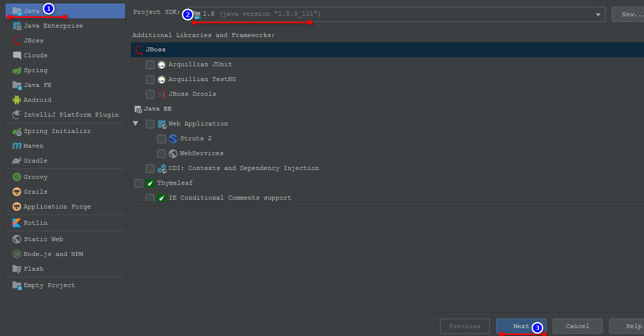Click the Groovy label
This screenshot has width=644, height=336.
pyautogui.click(x=36, y=177)
